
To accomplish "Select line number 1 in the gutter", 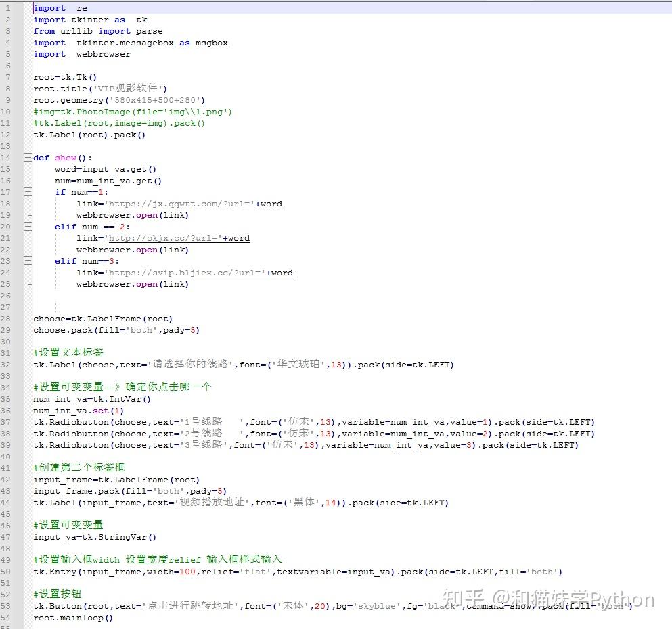I will pyautogui.click(x=7, y=8).
